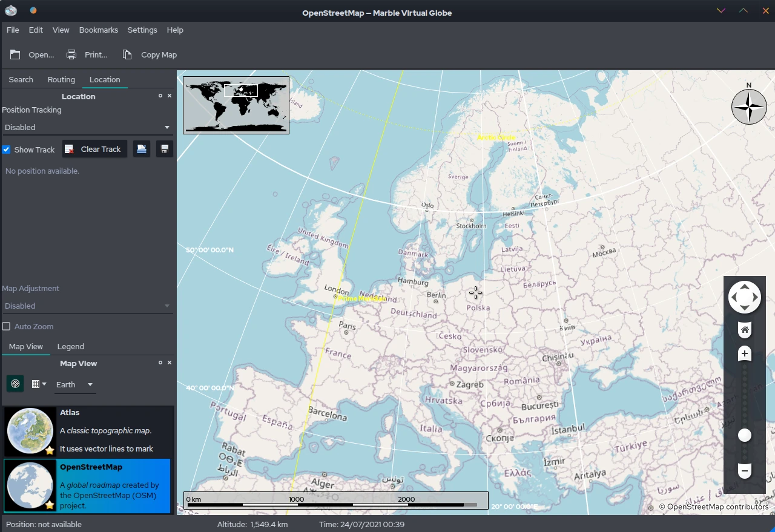Image resolution: width=775 pixels, height=532 pixels.
Task: Click the Paris label on the map
Action: [x=348, y=326]
